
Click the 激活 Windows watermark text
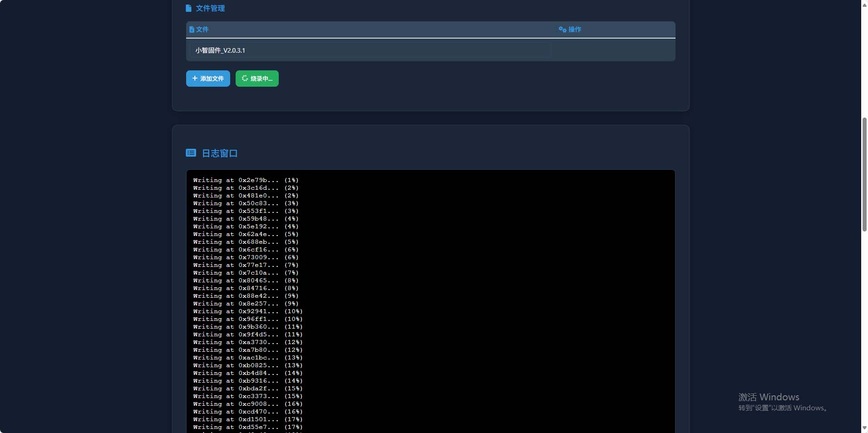pyautogui.click(x=769, y=397)
